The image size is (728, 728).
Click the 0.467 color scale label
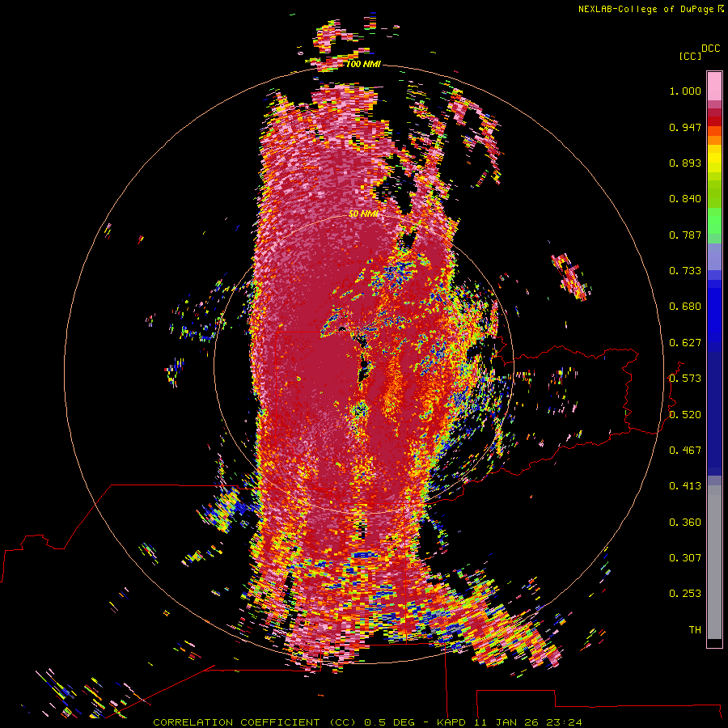685,451
